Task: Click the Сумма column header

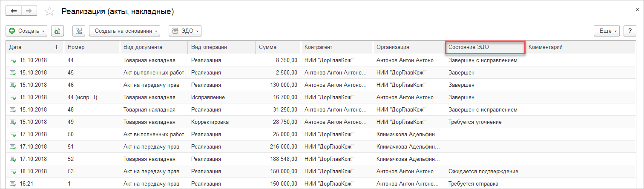Action: (277, 47)
